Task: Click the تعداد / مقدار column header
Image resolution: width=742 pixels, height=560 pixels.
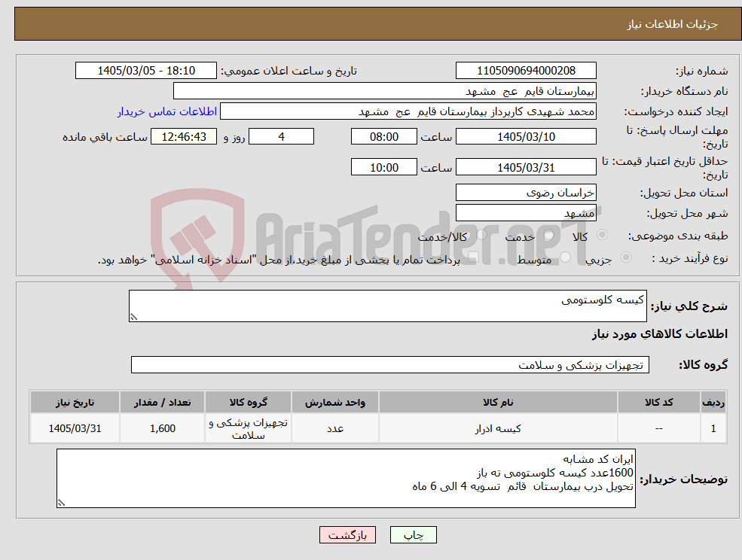Action: [x=162, y=402]
